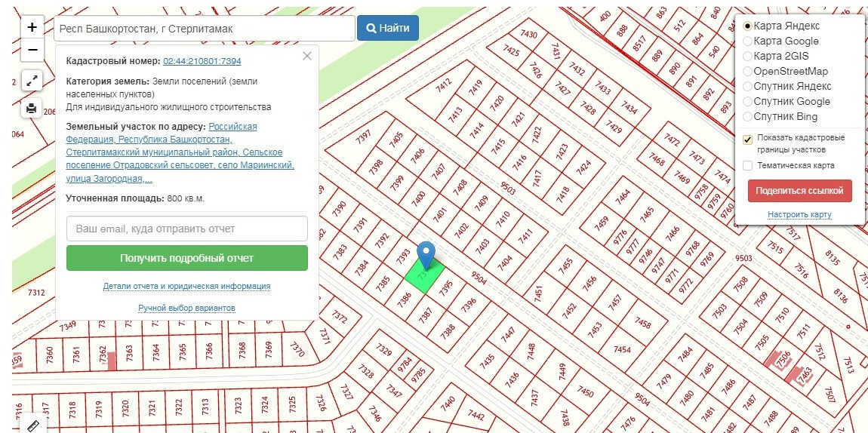Click map parcel labeled 7424
Screen dimensions: 868x433
(x=583, y=166)
